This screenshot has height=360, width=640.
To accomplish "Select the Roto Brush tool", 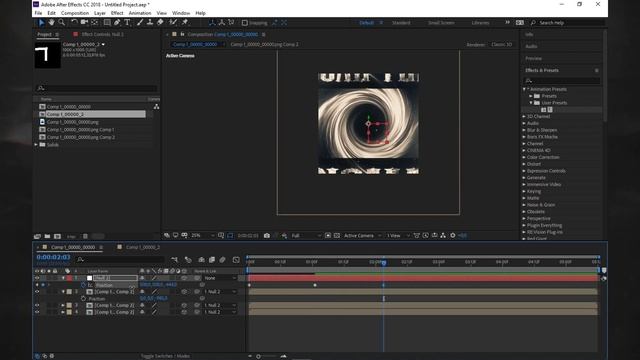I will click(x=173, y=22).
